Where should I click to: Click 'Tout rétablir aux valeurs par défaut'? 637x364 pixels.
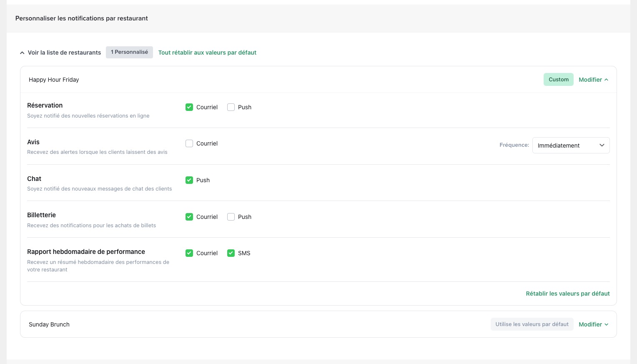tap(207, 53)
